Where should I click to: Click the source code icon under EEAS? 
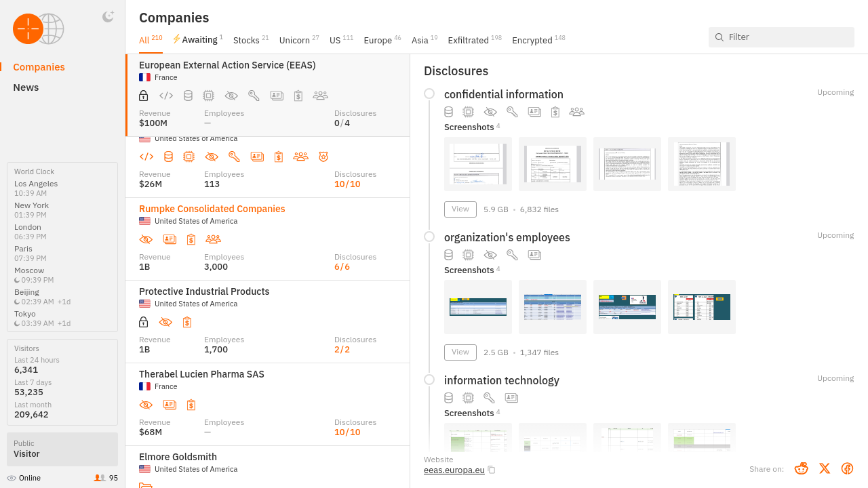166,96
